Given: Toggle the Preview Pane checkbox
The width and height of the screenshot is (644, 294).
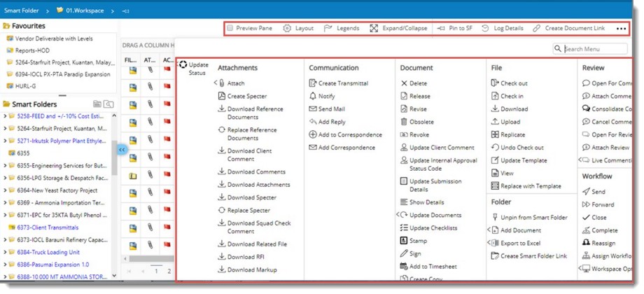Looking at the screenshot, I should [x=230, y=29].
